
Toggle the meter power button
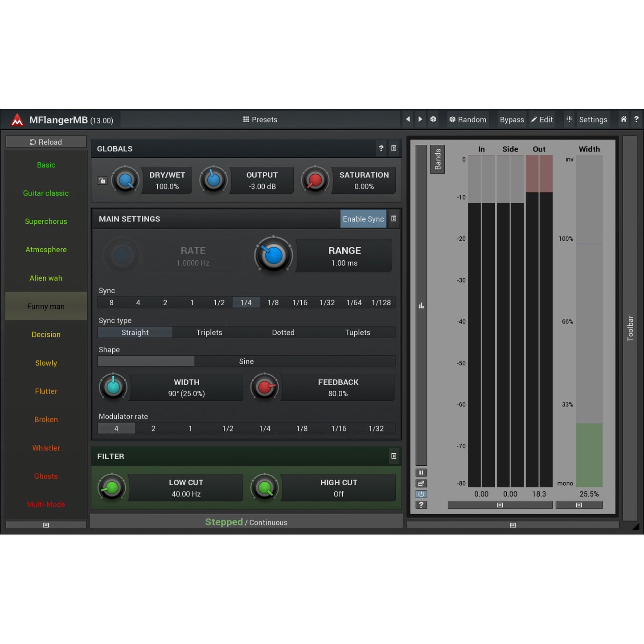421,494
